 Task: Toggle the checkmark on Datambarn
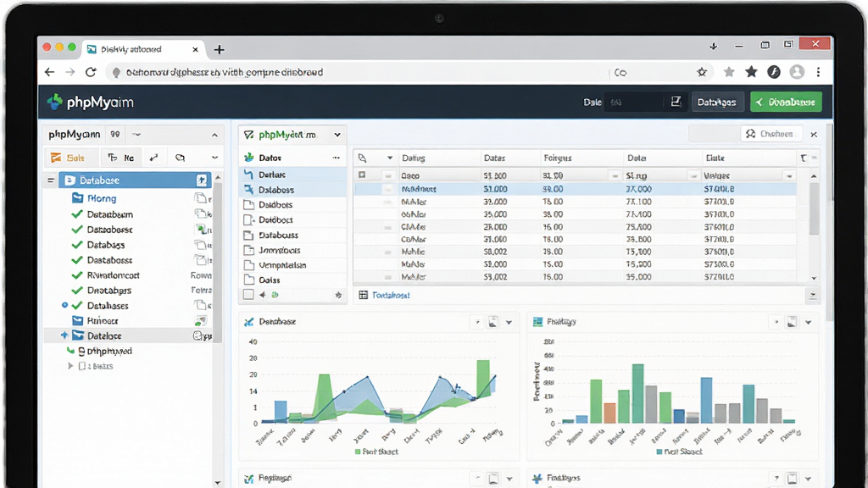click(77, 214)
